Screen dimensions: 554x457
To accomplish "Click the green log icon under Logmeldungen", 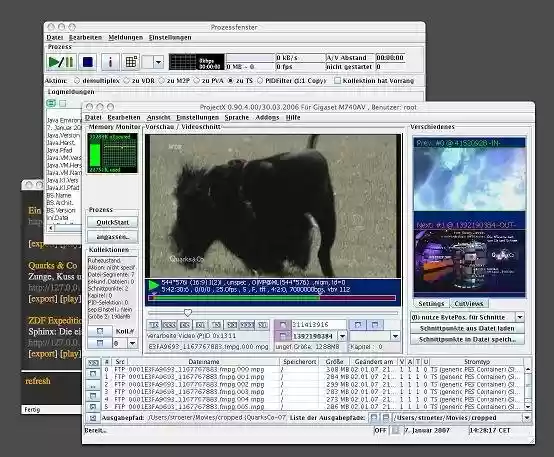I will [51, 103].
